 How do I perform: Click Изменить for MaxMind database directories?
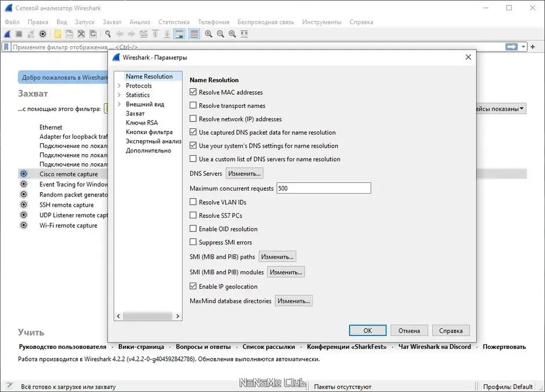(294, 301)
